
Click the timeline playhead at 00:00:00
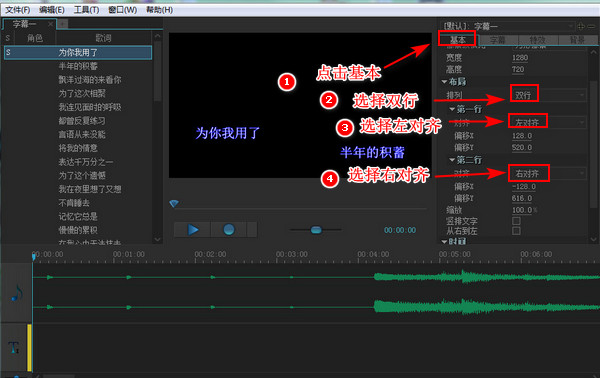point(34,257)
